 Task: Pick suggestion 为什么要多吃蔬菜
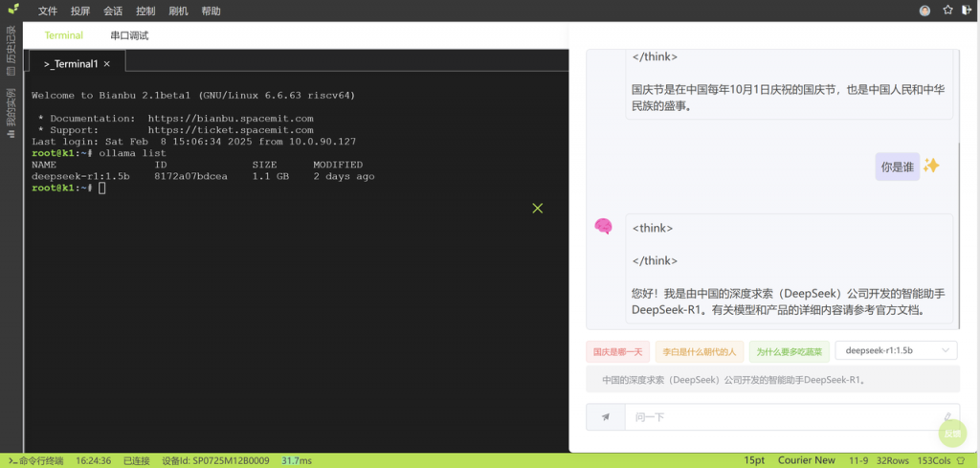(790, 351)
